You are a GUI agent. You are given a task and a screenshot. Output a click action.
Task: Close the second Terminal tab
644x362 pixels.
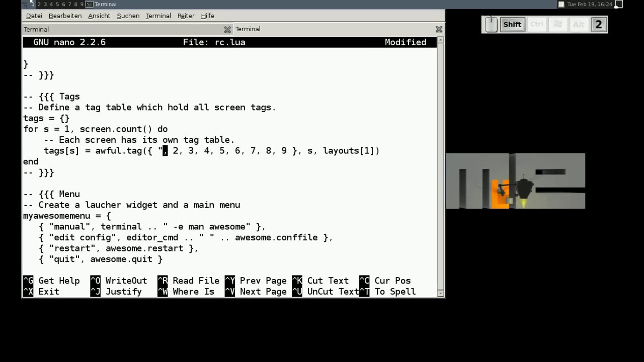(439, 29)
